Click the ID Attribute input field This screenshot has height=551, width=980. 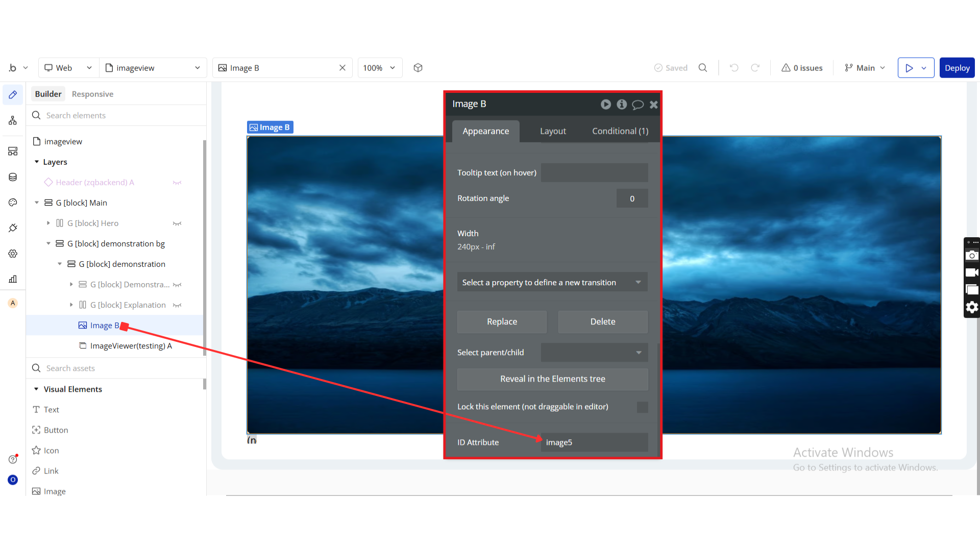pos(594,442)
